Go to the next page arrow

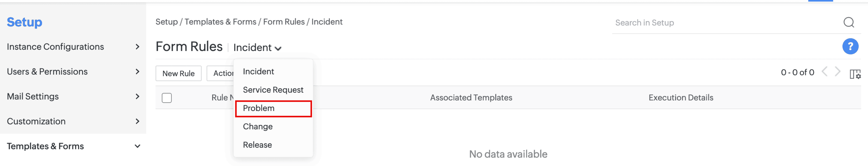click(837, 72)
